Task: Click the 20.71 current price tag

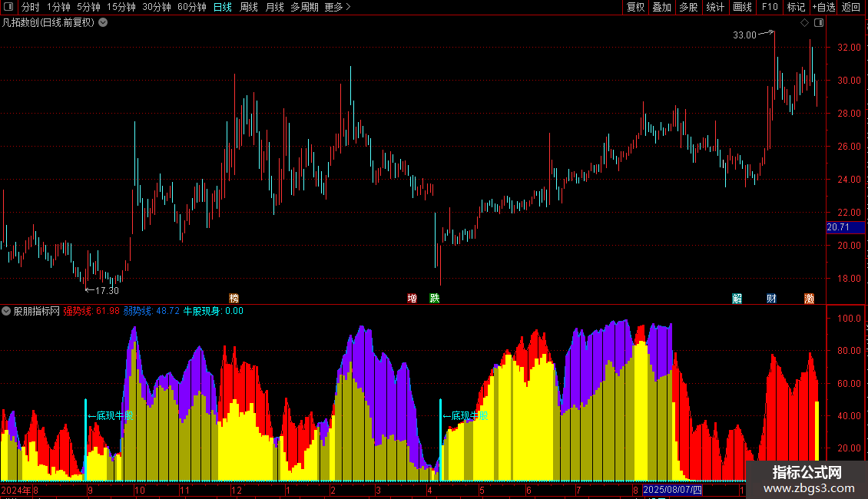Action: [845, 226]
